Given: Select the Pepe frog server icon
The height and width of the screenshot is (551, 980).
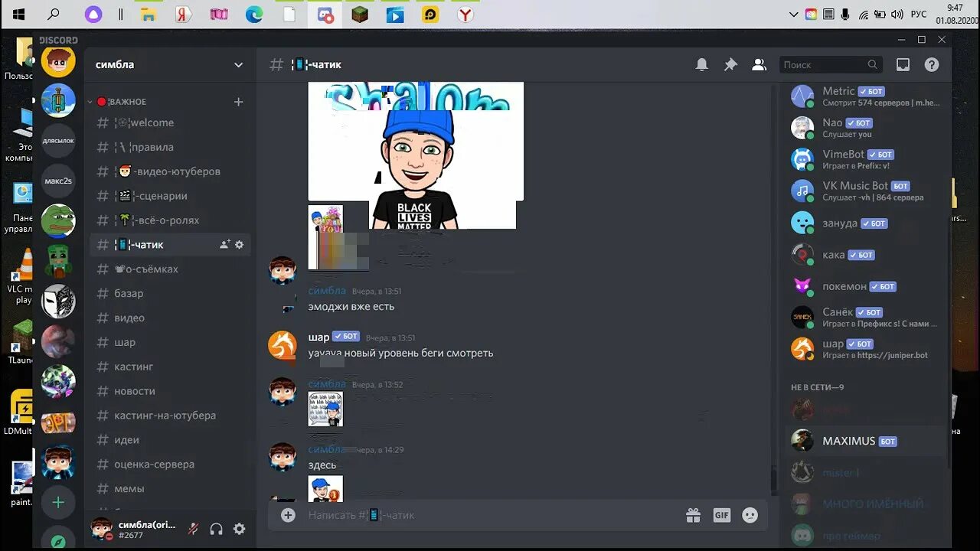Looking at the screenshot, I should pyautogui.click(x=58, y=221).
